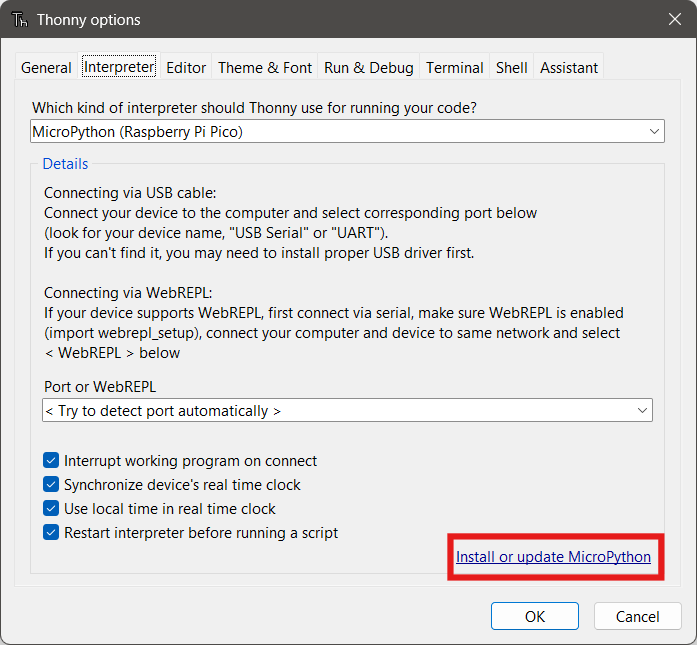Close the Thonny options dialog
697x645 pixels.
pos(674,19)
